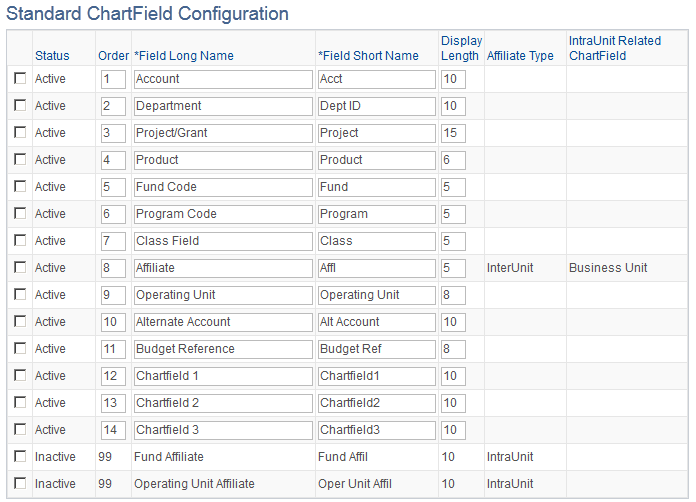
Task: Edit the Chartfield2 short name field
Action: 377,403
